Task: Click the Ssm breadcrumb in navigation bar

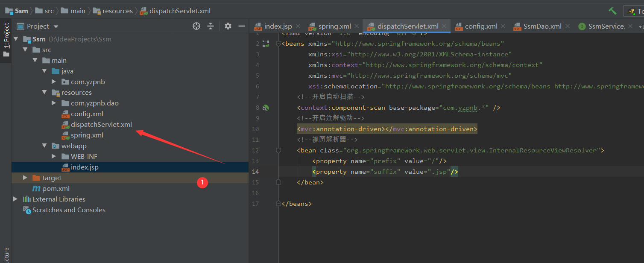Action: point(16,11)
